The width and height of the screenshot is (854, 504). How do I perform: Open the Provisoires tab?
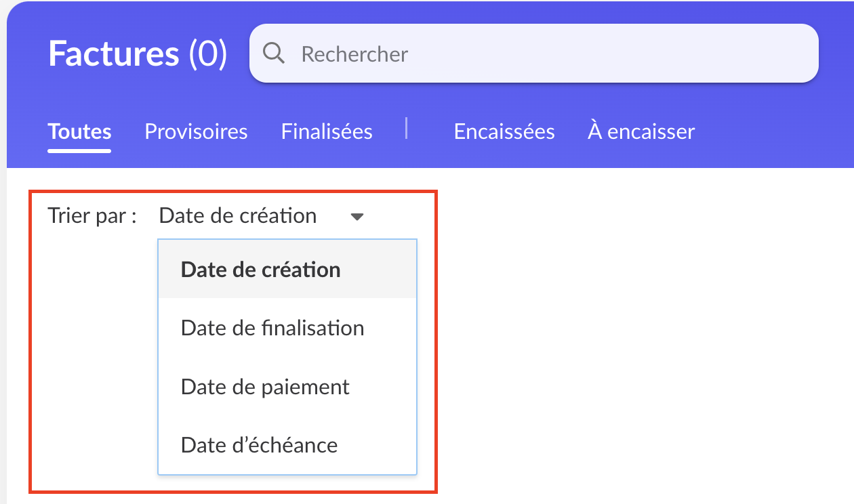tap(196, 131)
